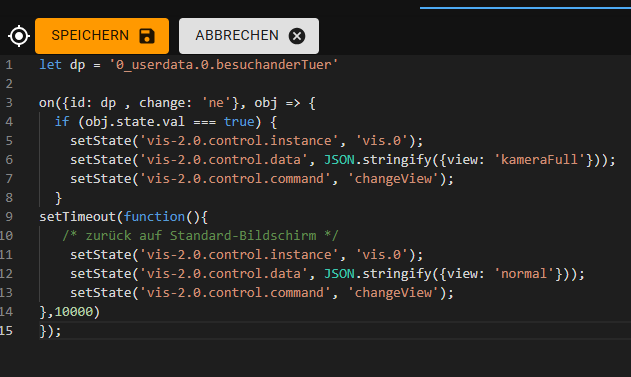
Task: Cancel editing with ABBRECHEN button
Action: point(249,36)
